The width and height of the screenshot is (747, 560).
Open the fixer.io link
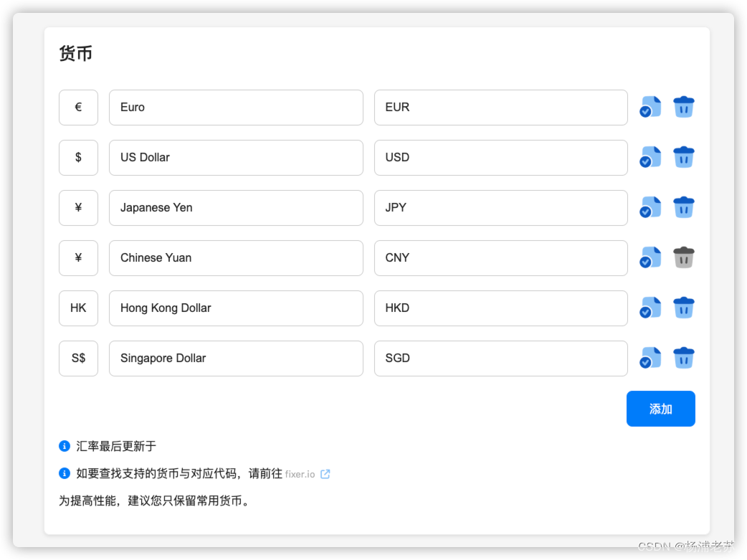click(x=300, y=474)
